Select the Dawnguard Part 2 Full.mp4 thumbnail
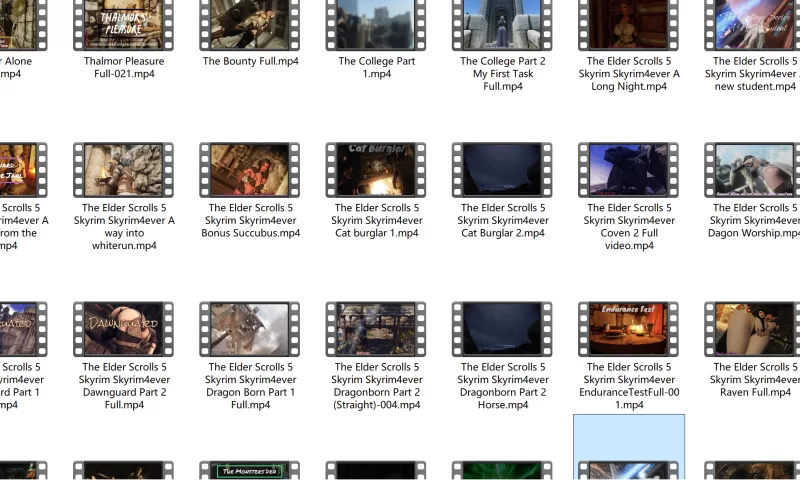The height and width of the screenshot is (481, 800). pos(124,329)
